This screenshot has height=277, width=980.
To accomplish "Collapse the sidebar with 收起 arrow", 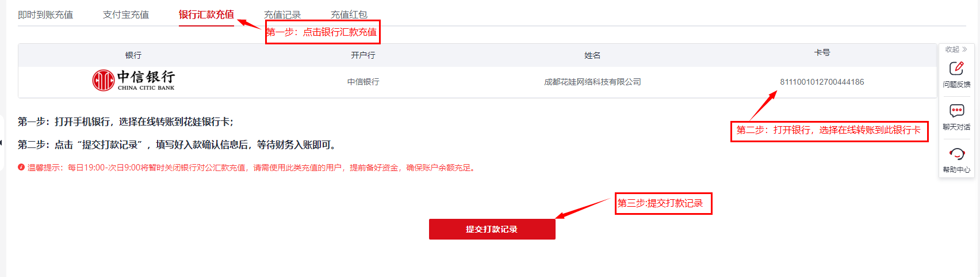I will coord(956,50).
